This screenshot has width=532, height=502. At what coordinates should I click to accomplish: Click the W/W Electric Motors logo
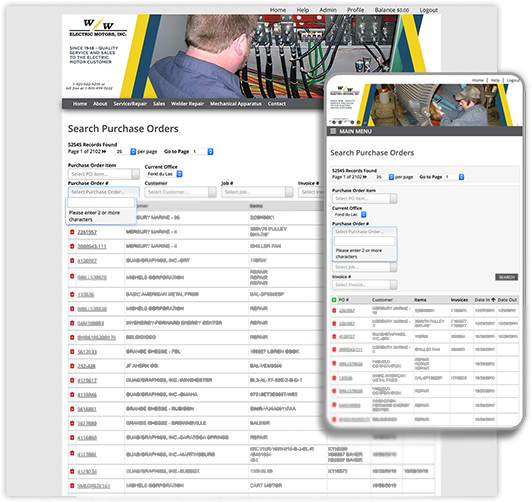[x=98, y=27]
